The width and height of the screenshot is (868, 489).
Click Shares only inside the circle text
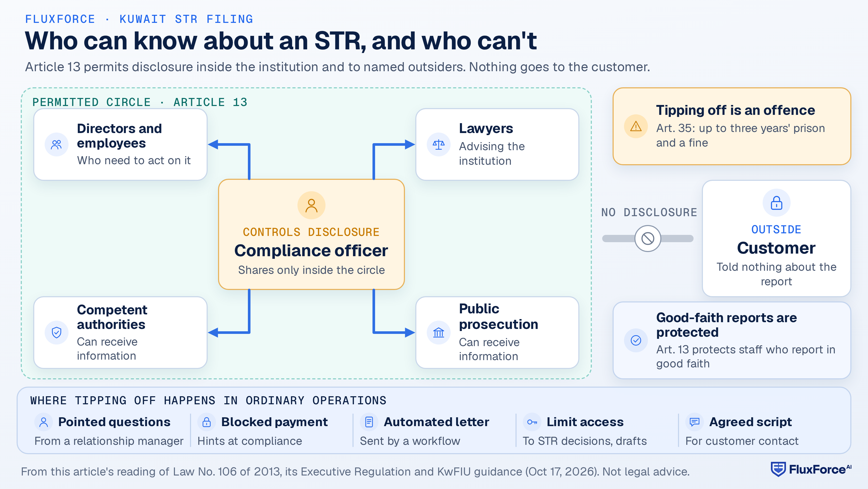tap(311, 270)
